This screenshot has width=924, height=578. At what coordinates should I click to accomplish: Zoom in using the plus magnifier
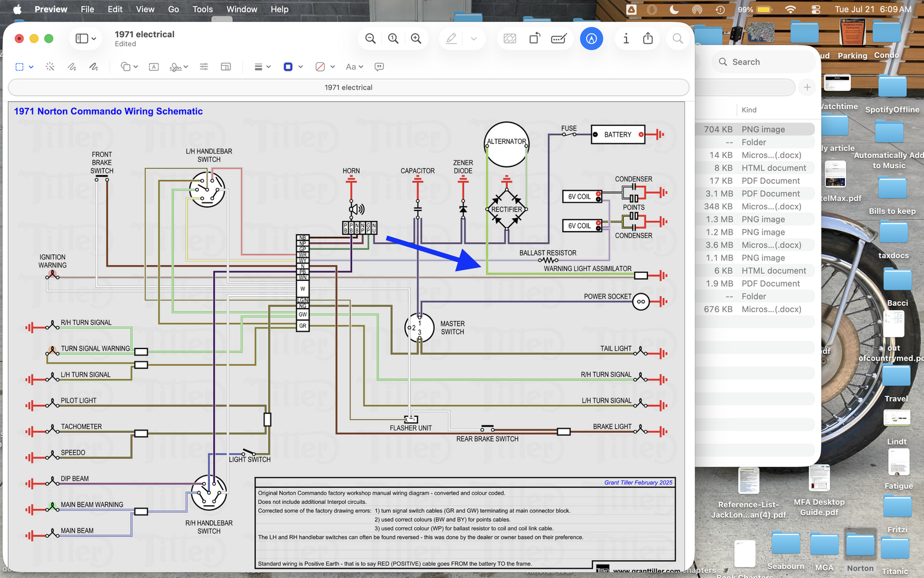(x=416, y=39)
